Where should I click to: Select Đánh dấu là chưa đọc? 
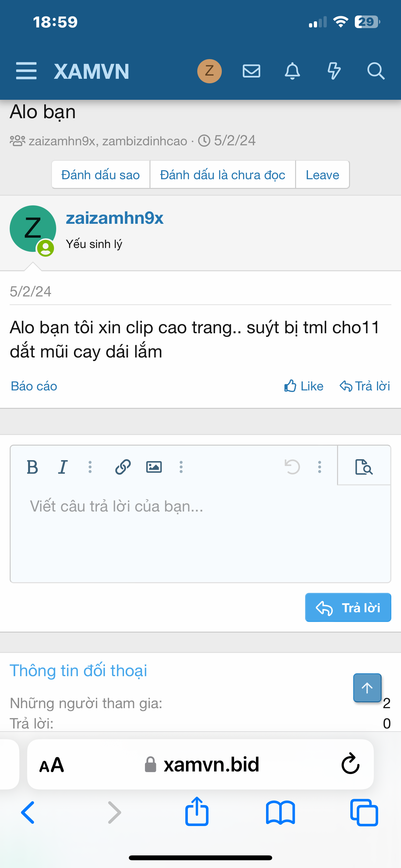[x=223, y=175]
